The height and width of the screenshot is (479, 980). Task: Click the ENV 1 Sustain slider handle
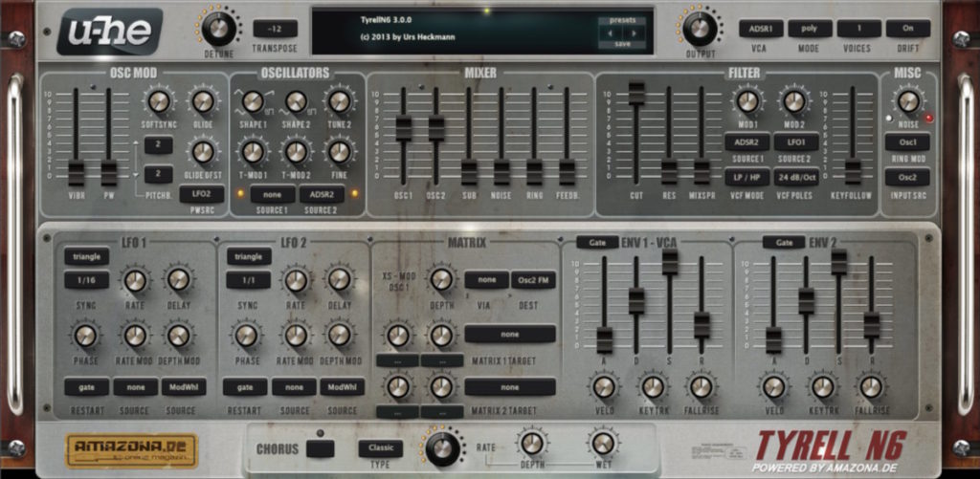tap(669, 262)
